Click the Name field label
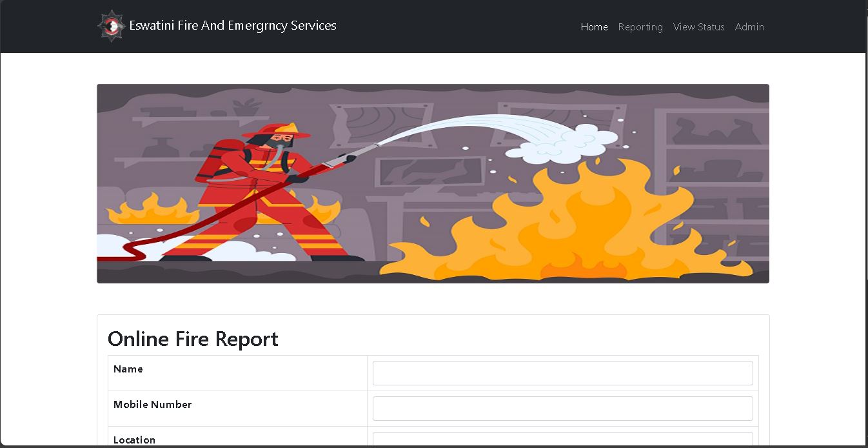This screenshot has height=448, width=868. pos(128,369)
